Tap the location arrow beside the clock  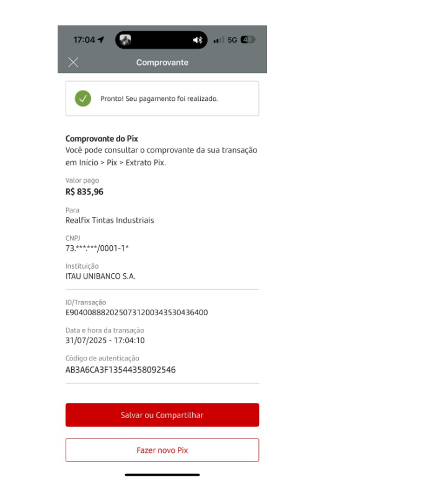[x=101, y=40]
